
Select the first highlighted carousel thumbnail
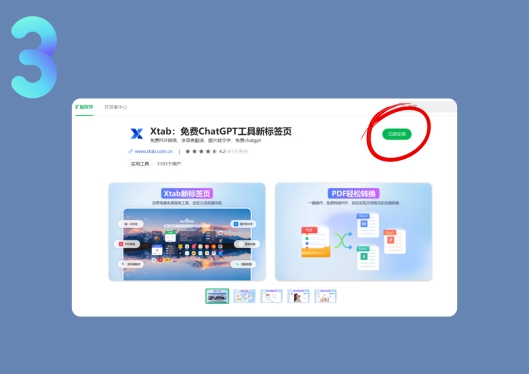pos(217,296)
